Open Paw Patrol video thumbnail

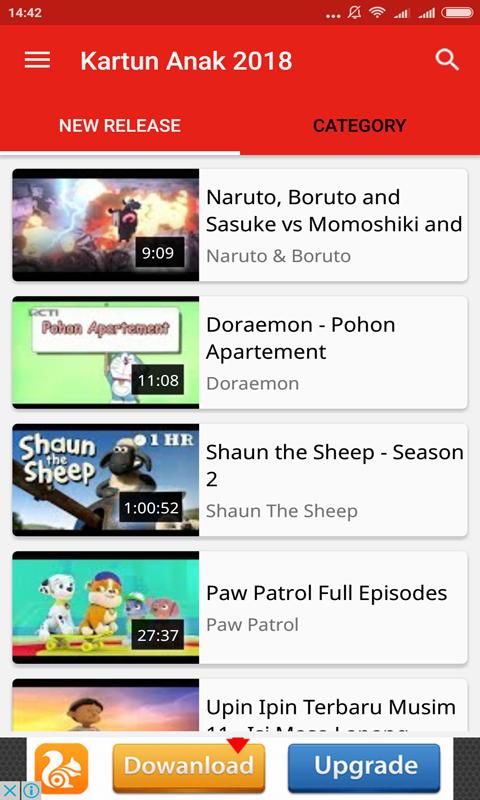106,608
